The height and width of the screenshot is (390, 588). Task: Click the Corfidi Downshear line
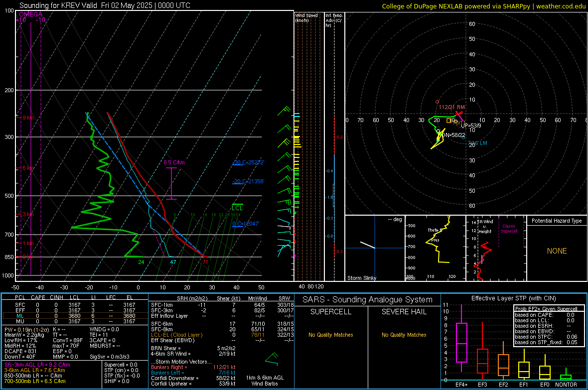pos(193,378)
